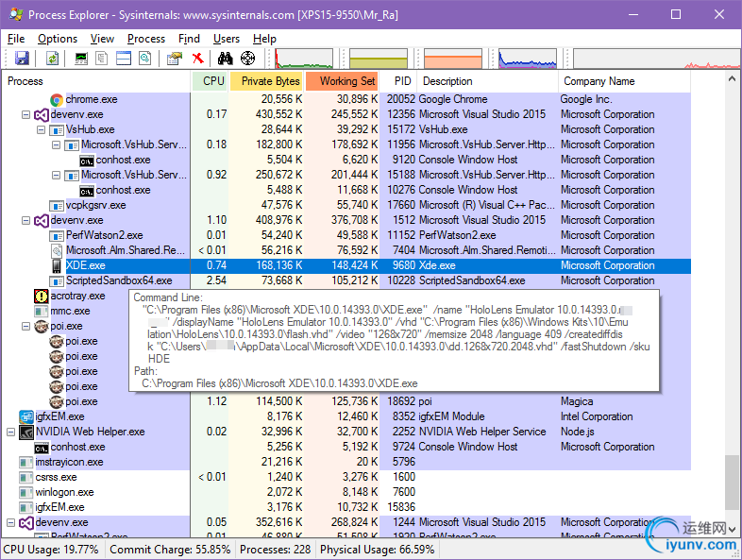Image resolution: width=742 pixels, height=560 pixels.
Task: Click the csrss.exe process icon
Action: tap(26, 477)
